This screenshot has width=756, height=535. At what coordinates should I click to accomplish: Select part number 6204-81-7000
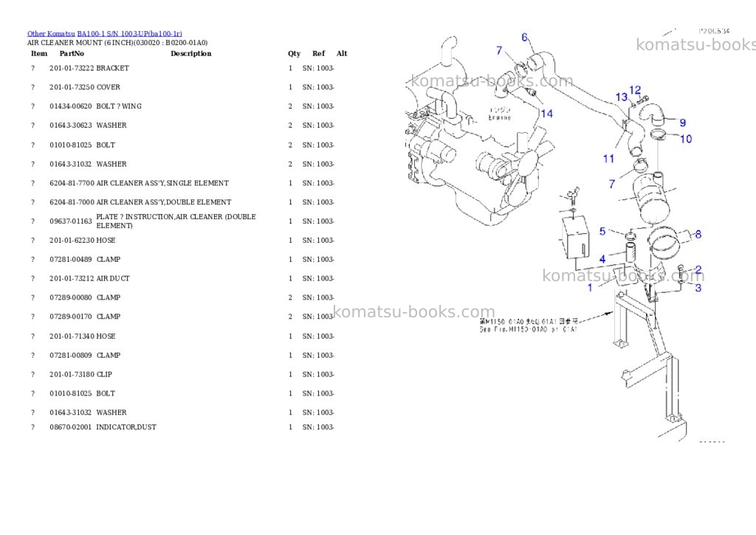[72, 202]
